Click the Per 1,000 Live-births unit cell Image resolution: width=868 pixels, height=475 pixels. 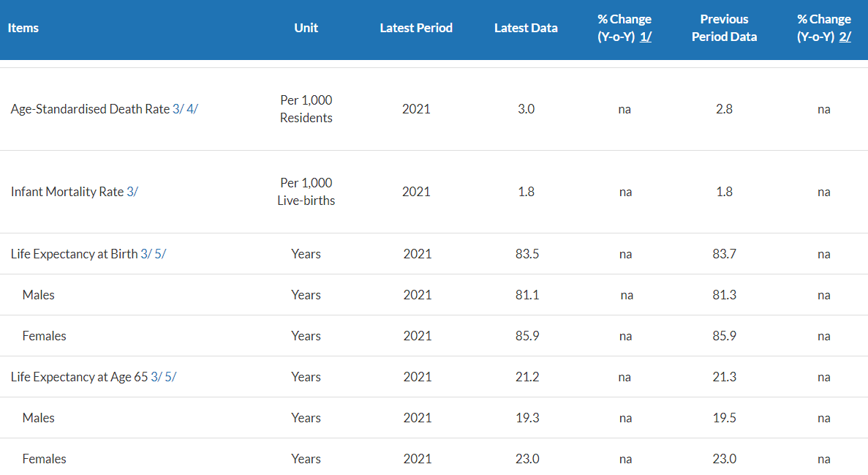click(306, 192)
